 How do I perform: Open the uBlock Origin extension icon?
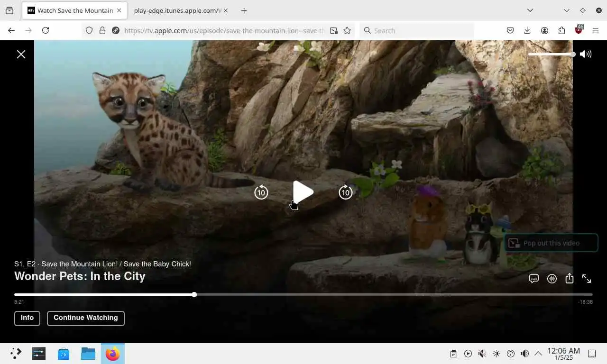(579, 30)
